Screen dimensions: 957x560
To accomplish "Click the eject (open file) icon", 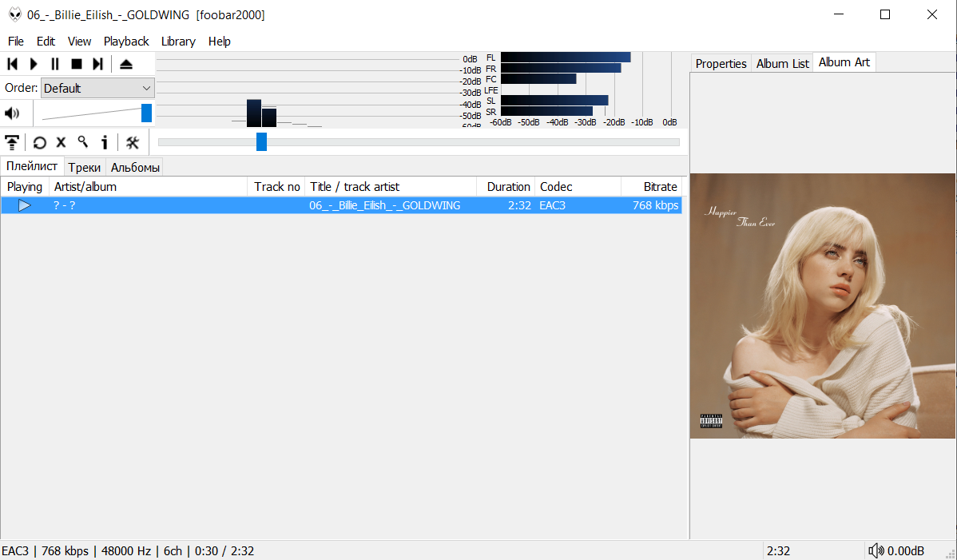I will pyautogui.click(x=125, y=64).
